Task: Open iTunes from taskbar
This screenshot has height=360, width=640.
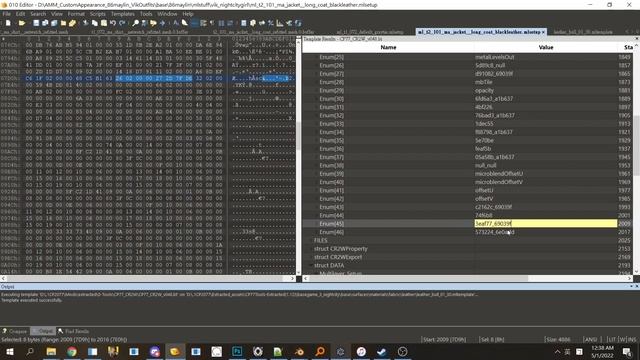Action: [x=361, y=351]
